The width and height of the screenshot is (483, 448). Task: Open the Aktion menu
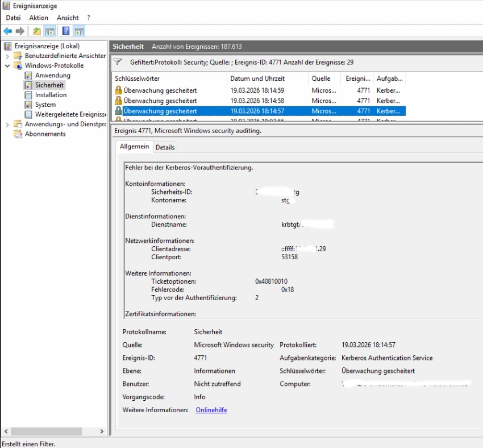pyautogui.click(x=39, y=18)
